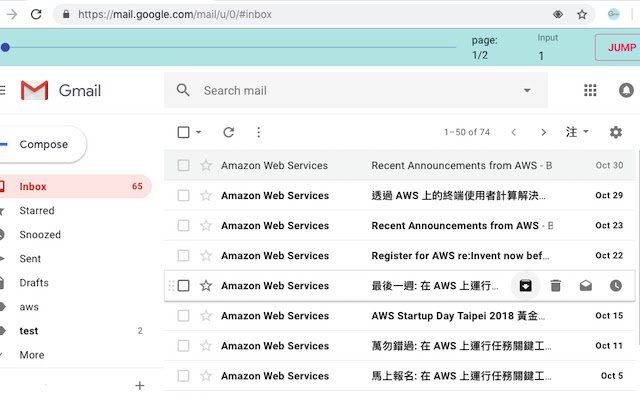The width and height of the screenshot is (640, 400).
Task: Click the Search mail field
Action: tap(356, 90)
